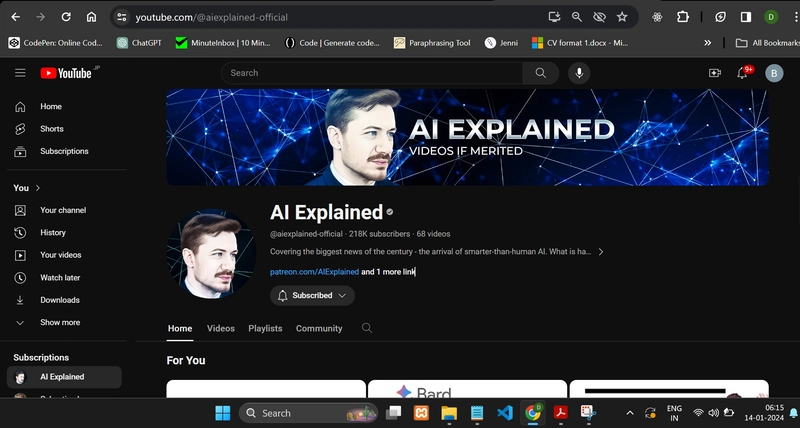800x428 pixels.
Task: Reload the page with the refresh icon
Action: 66,17
